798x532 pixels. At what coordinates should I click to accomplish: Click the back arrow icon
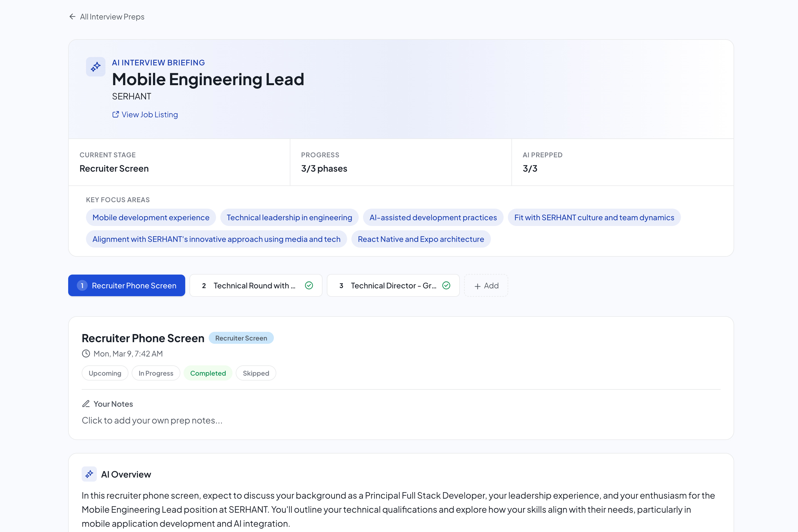tap(72, 17)
